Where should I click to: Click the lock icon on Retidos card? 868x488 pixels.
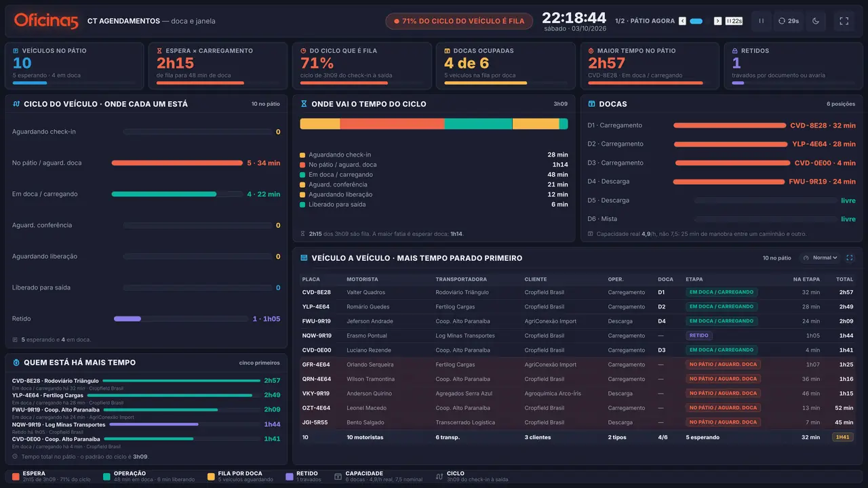pyautogui.click(x=735, y=51)
